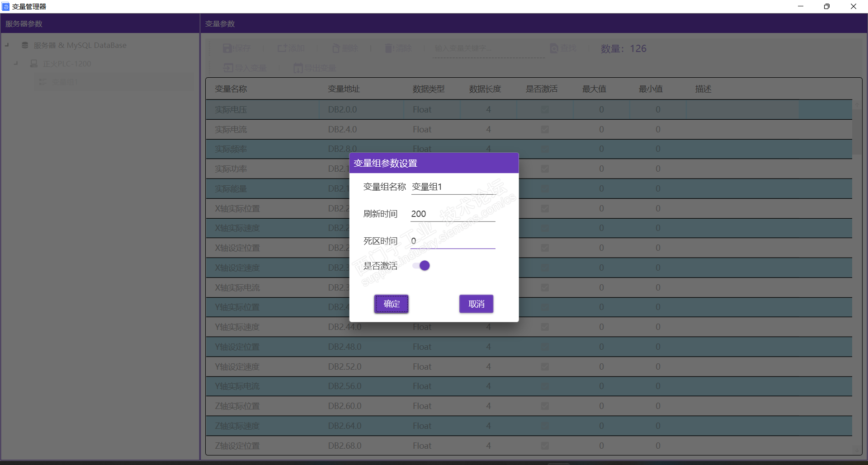Toggle 是否激活 checkbox for Y轴设定速度 row
The height and width of the screenshot is (465, 868).
pos(545,366)
